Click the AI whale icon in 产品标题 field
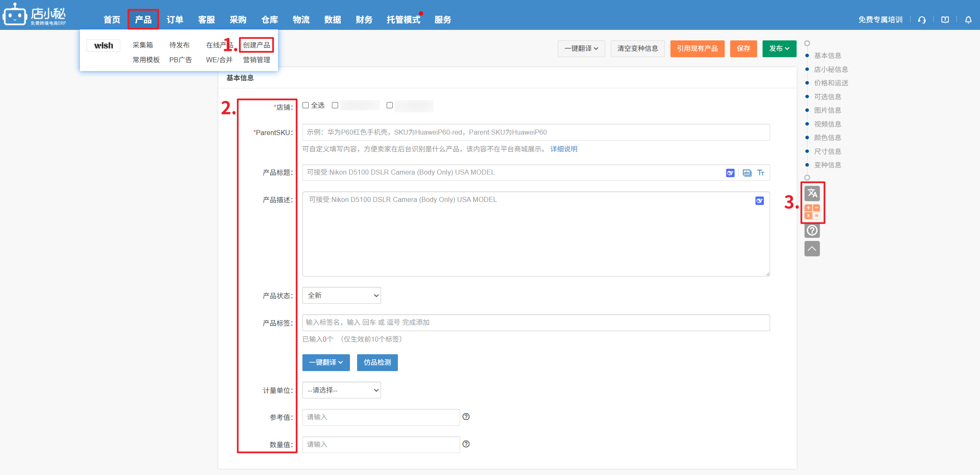This screenshot has width=980, height=475. coord(730,173)
